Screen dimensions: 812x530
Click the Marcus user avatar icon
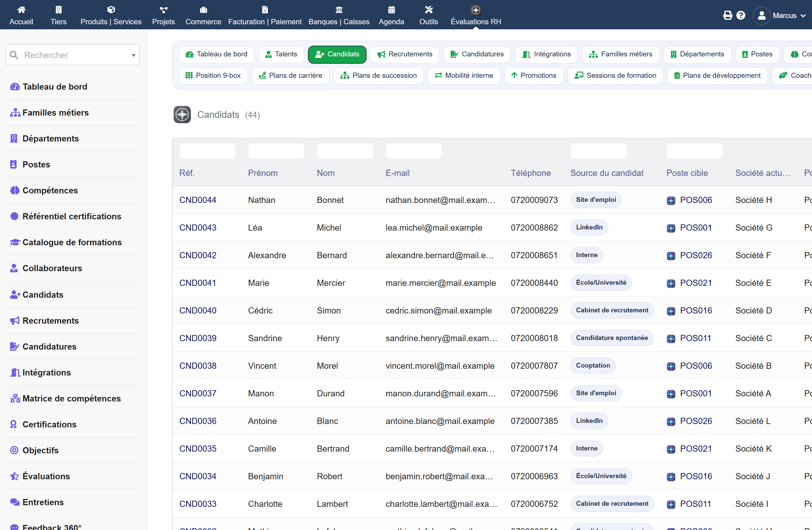[x=762, y=16]
